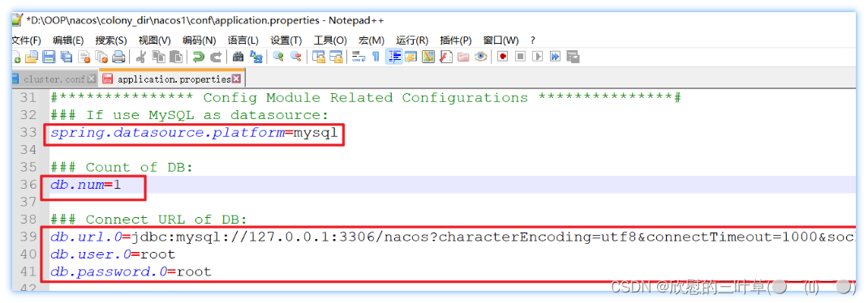Save the current file via toolbar

(49, 57)
